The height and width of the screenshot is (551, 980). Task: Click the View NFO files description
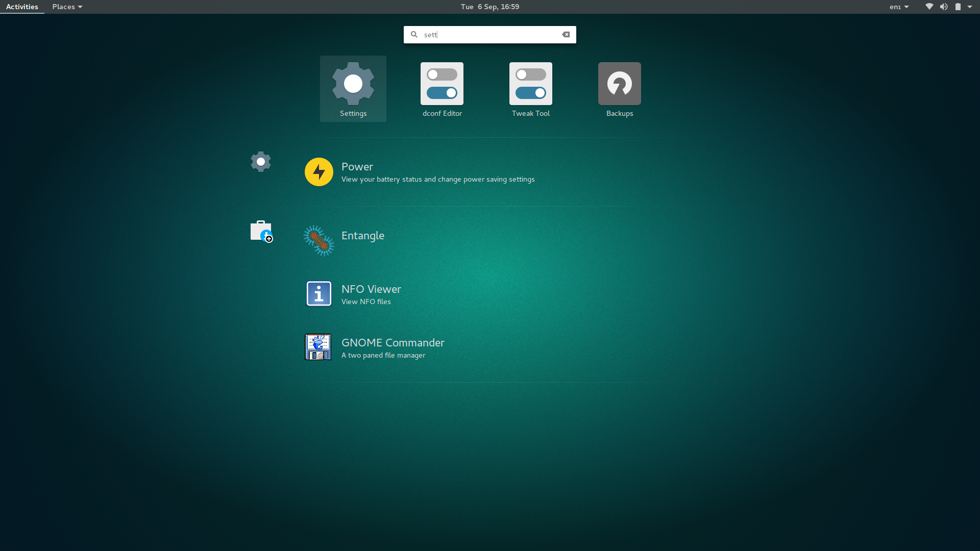(366, 302)
